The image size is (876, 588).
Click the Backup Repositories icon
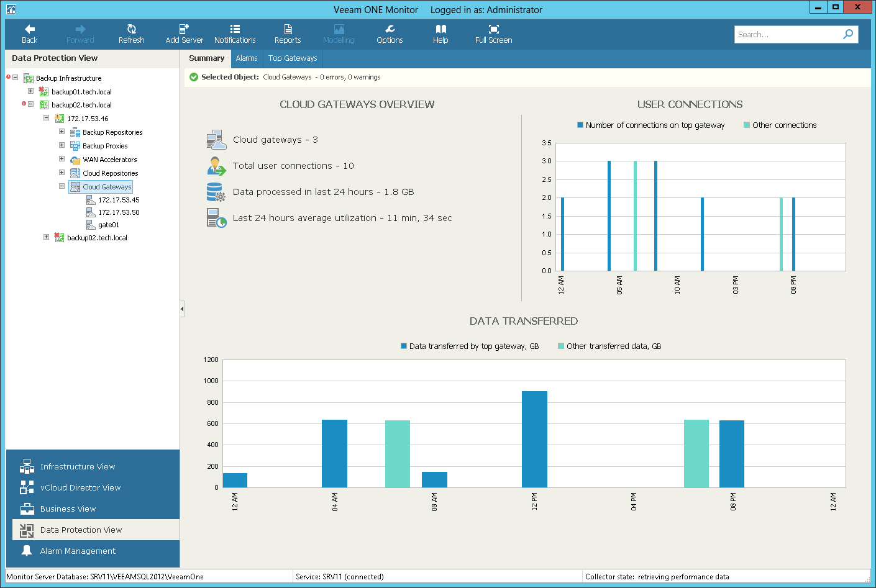(75, 132)
